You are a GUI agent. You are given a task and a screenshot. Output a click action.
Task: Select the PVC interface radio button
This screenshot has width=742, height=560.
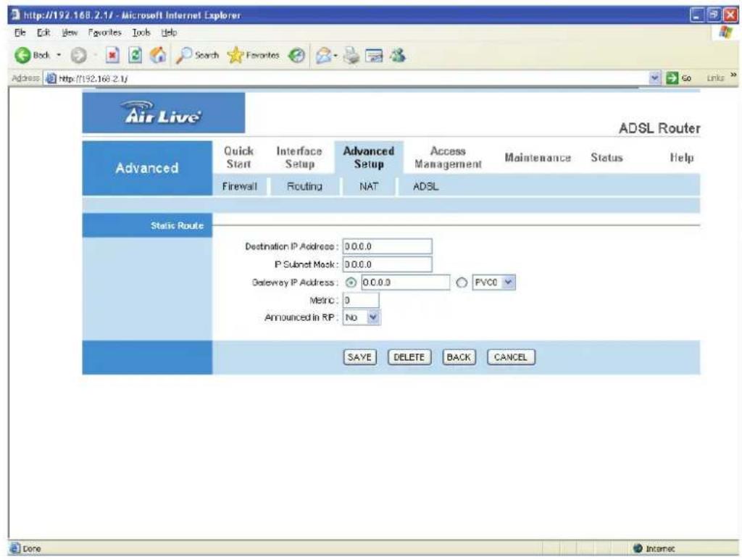[462, 283]
